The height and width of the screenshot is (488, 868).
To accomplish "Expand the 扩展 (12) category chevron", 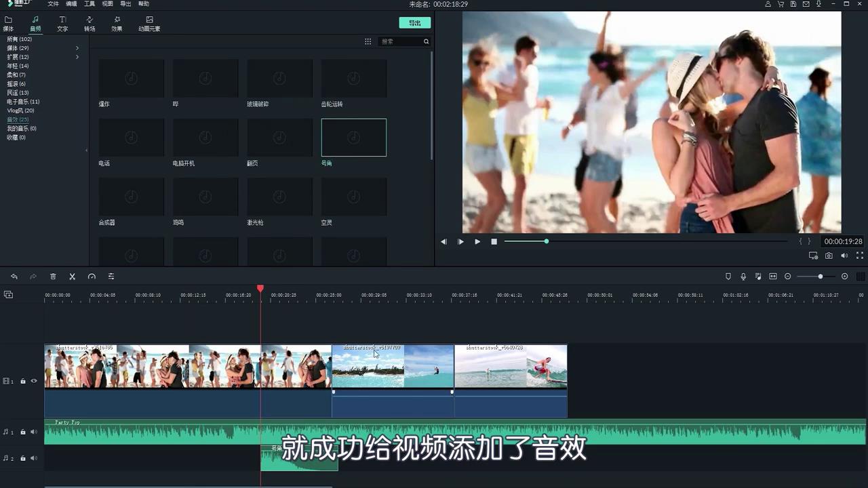I will pyautogui.click(x=77, y=57).
